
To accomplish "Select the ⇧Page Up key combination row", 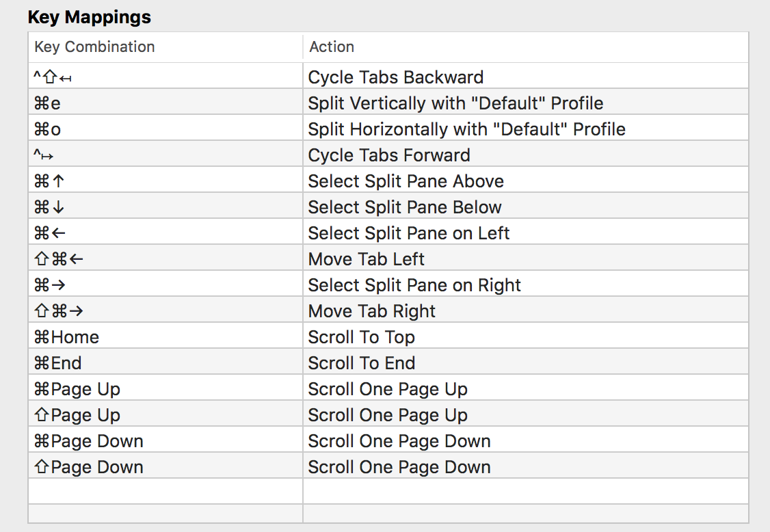I will [77, 415].
